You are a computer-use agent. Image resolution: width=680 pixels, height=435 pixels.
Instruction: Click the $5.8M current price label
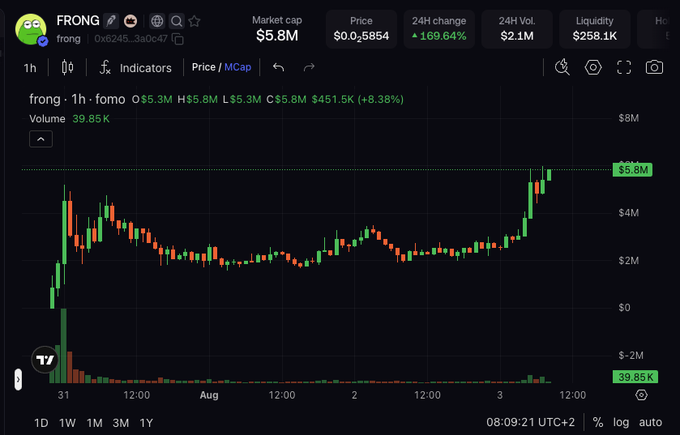tap(632, 170)
